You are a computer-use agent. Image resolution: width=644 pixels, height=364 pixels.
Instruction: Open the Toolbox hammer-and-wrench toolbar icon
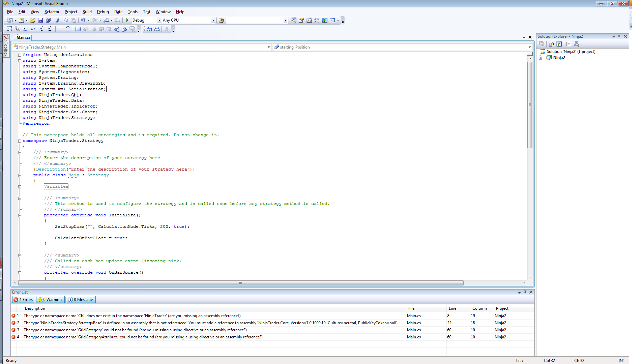(x=317, y=20)
